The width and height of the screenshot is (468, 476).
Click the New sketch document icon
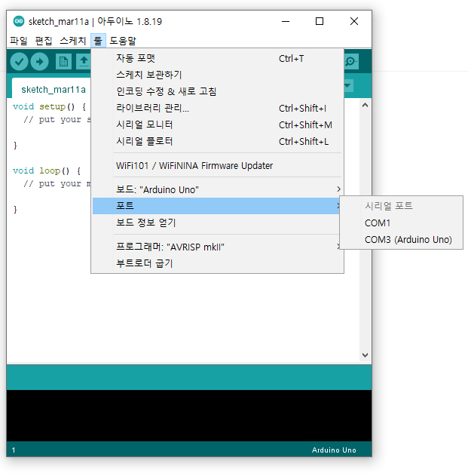(63, 62)
